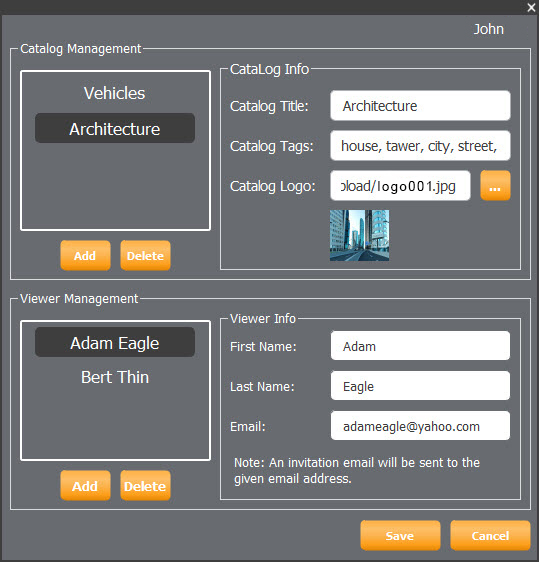The image size is (539, 562).
Task: Focus the Catalog Title input field
Action: (x=420, y=106)
